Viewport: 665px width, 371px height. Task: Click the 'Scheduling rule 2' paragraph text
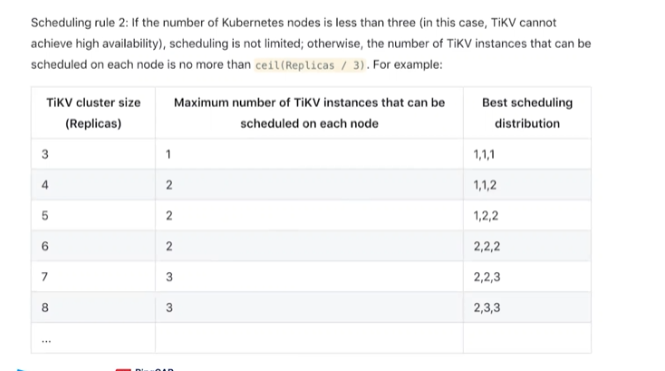tap(310, 44)
